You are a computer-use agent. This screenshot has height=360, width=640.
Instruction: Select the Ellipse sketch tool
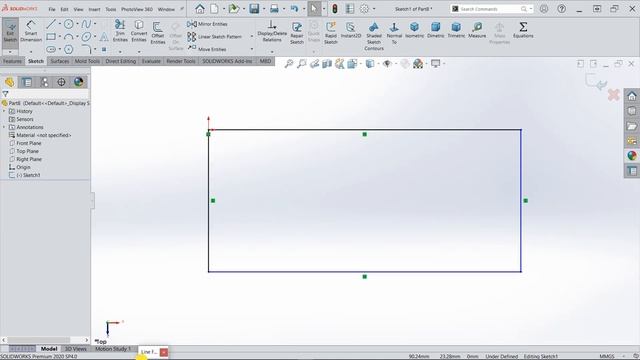click(86, 37)
